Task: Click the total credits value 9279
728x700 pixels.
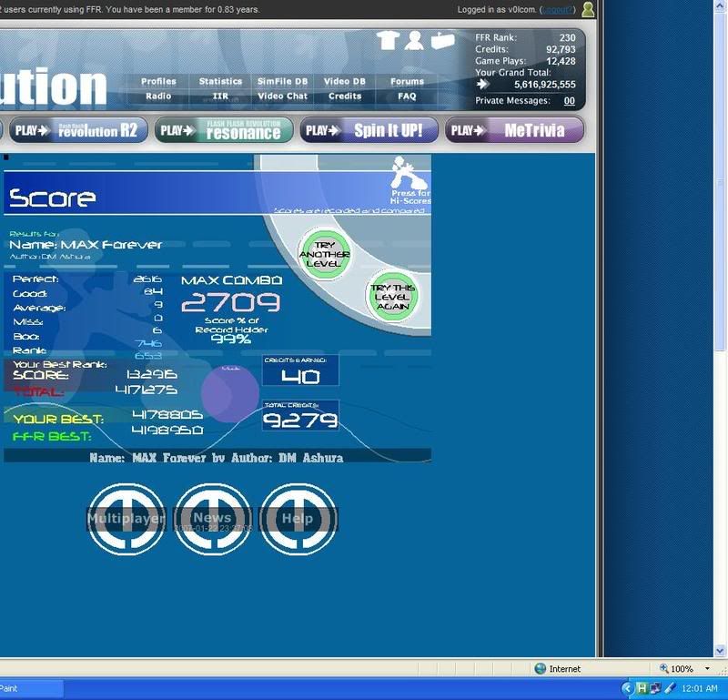Action: click(x=300, y=421)
